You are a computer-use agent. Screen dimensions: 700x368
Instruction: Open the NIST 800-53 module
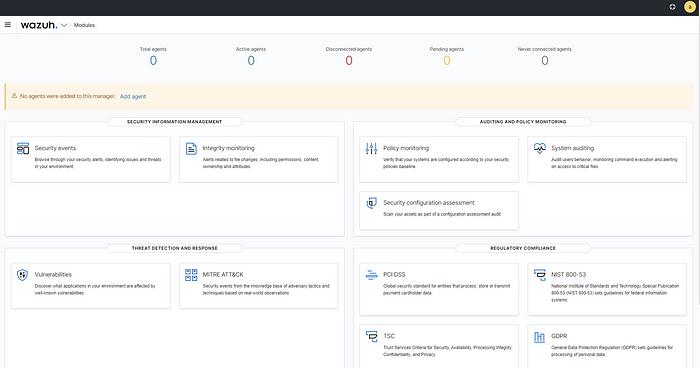click(x=607, y=289)
